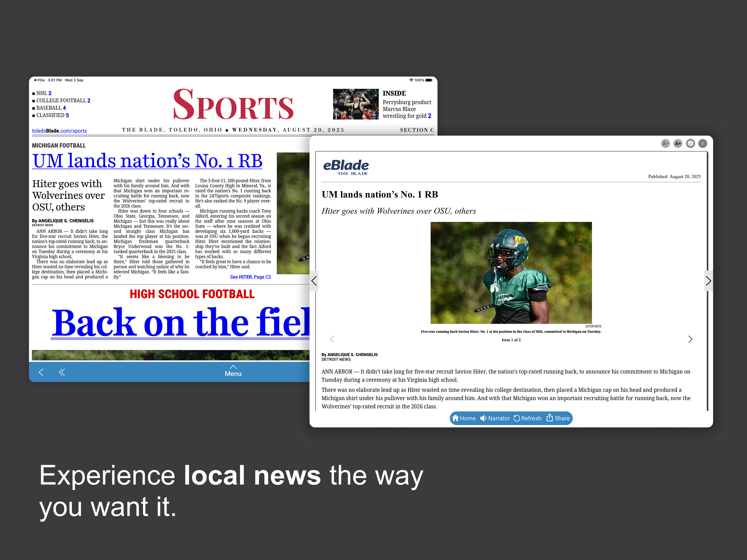The width and height of the screenshot is (747, 560).
Task: Open the UM lands nation's No. 1 RB headline
Action: tap(147, 161)
